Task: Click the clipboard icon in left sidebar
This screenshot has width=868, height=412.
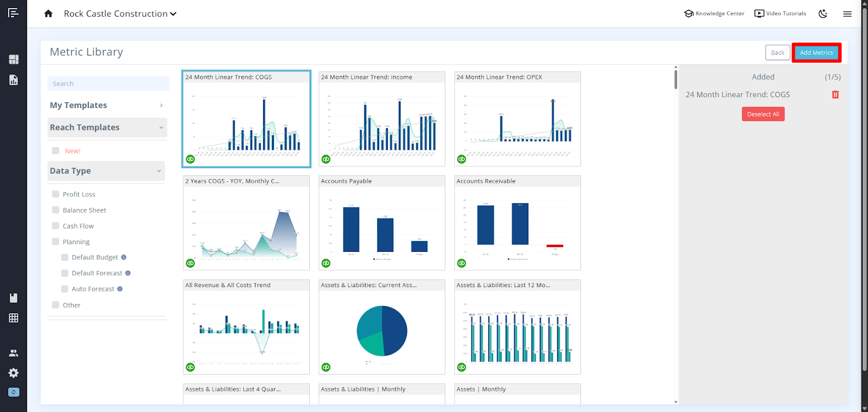Action: (14, 297)
